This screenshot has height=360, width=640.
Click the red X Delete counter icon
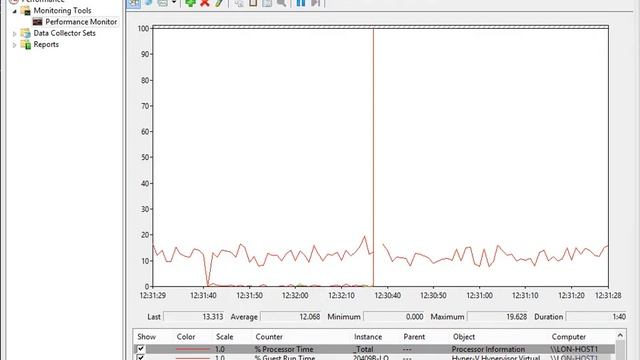(x=205, y=3)
